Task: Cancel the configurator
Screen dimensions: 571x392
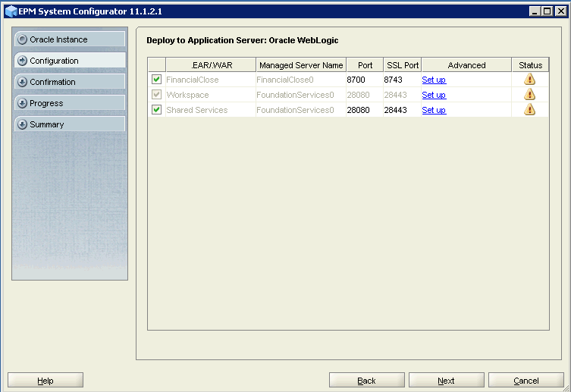Action: pyautogui.click(x=526, y=381)
